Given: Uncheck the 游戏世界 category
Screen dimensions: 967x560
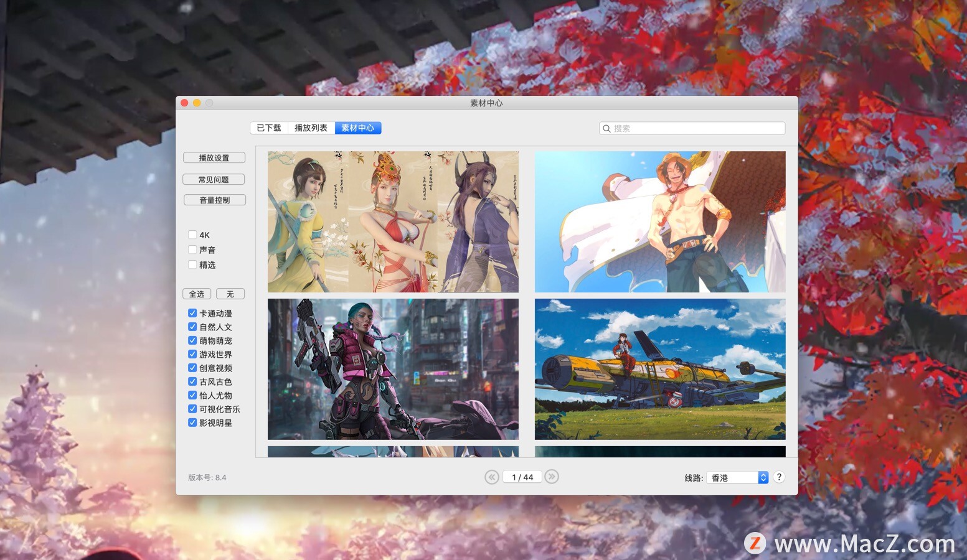Looking at the screenshot, I should click(192, 354).
